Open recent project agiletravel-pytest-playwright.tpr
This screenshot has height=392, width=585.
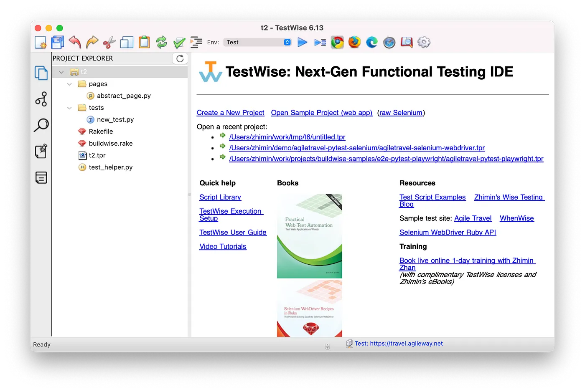pyautogui.click(x=386, y=159)
